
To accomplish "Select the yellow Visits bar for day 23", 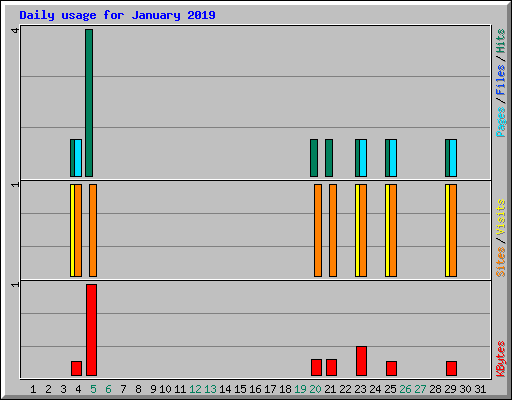I will point(357,230).
